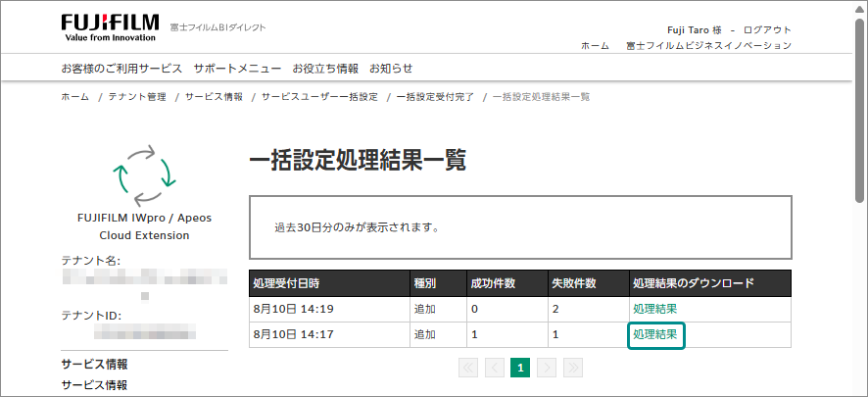The height and width of the screenshot is (397, 868).
Task: Click ログアウト link
Action: (x=767, y=30)
